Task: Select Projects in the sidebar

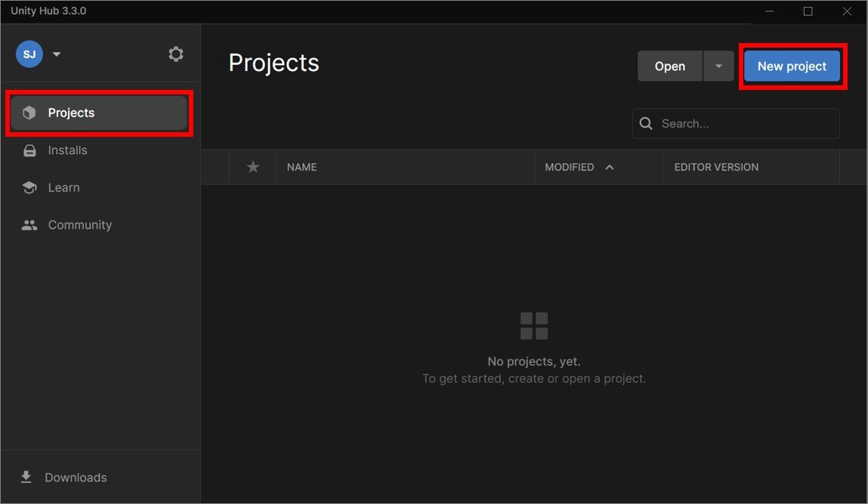Action: (98, 113)
